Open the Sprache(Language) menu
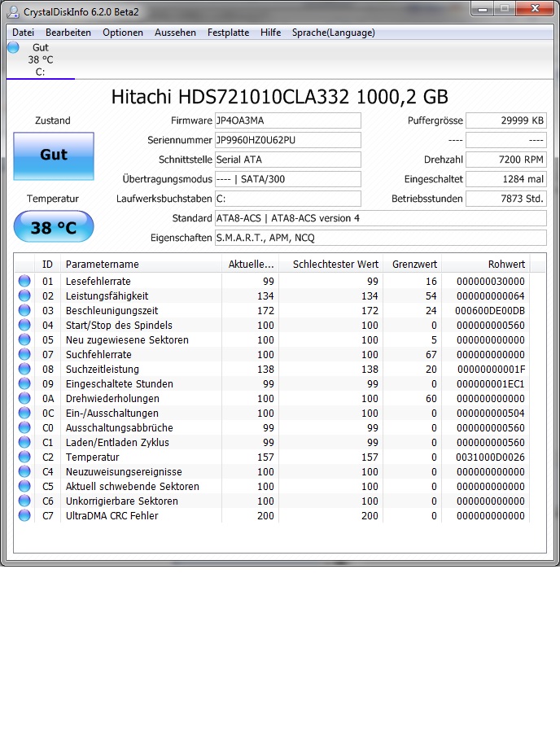Image resolution: width=560 pixels, height=744 pixels. 333,33
